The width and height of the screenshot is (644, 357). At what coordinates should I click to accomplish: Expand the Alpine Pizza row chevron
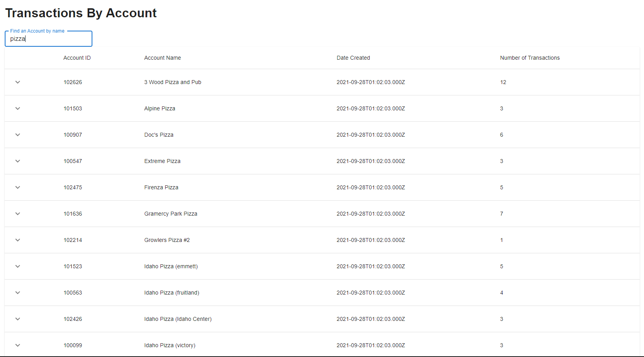18,108
